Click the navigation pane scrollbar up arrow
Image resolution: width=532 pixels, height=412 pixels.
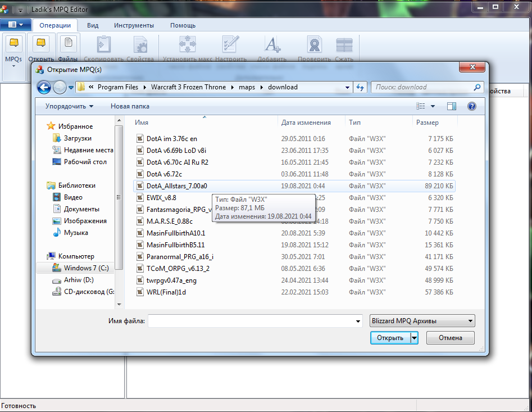[119, 120]
